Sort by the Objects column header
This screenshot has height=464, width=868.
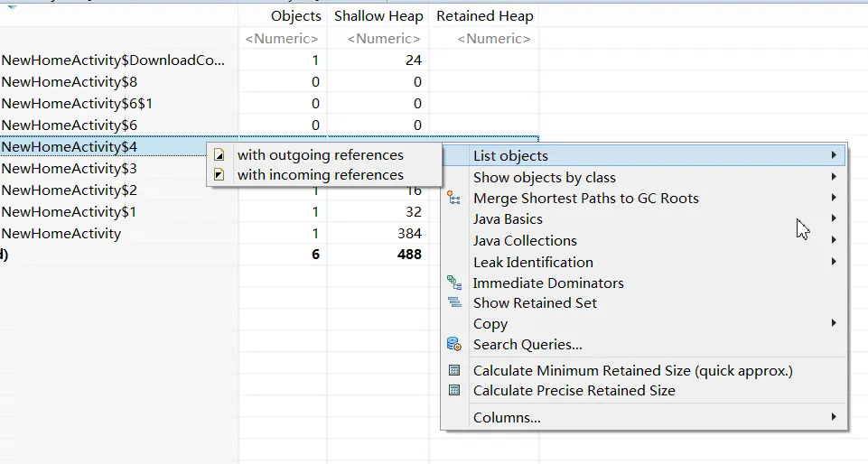click(283, 16)
